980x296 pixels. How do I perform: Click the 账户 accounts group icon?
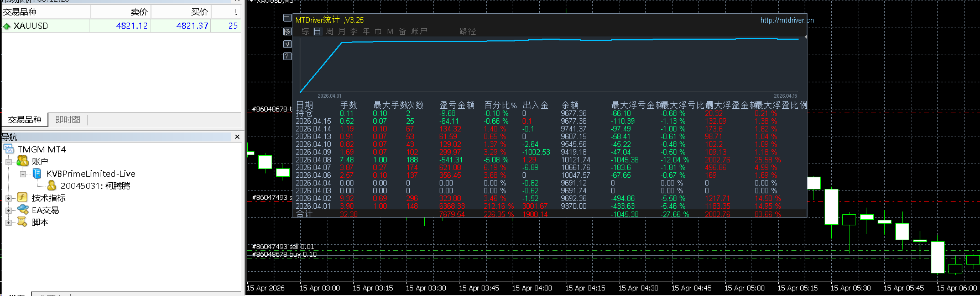coord(23,161)
